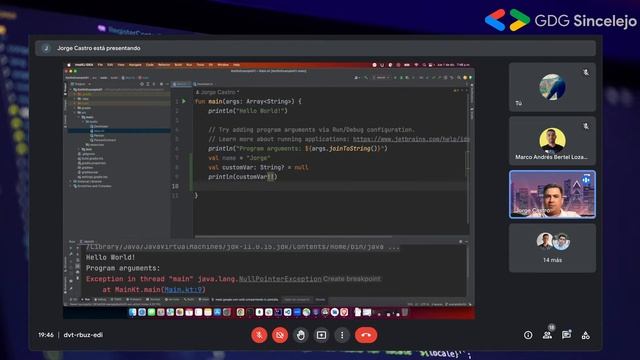Collapse the project root node arrow
The height and width of the screenshot is (360, 640).
[71, 89]
